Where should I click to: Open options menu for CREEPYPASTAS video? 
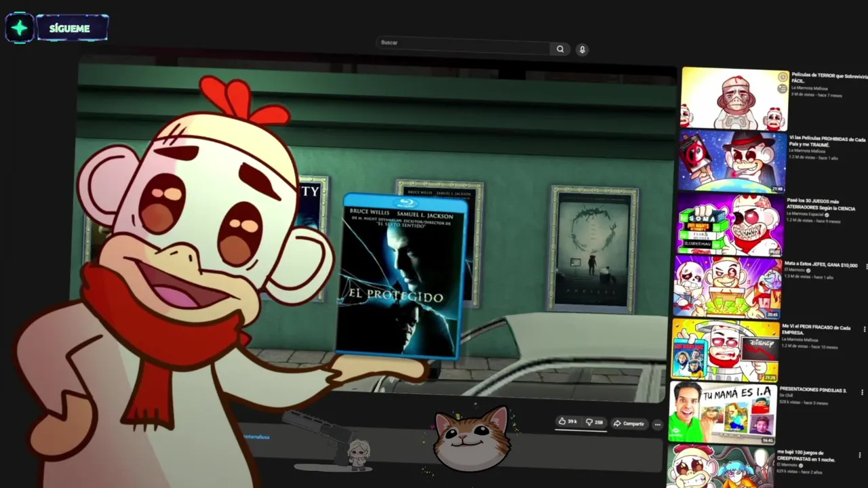[860, 455]
